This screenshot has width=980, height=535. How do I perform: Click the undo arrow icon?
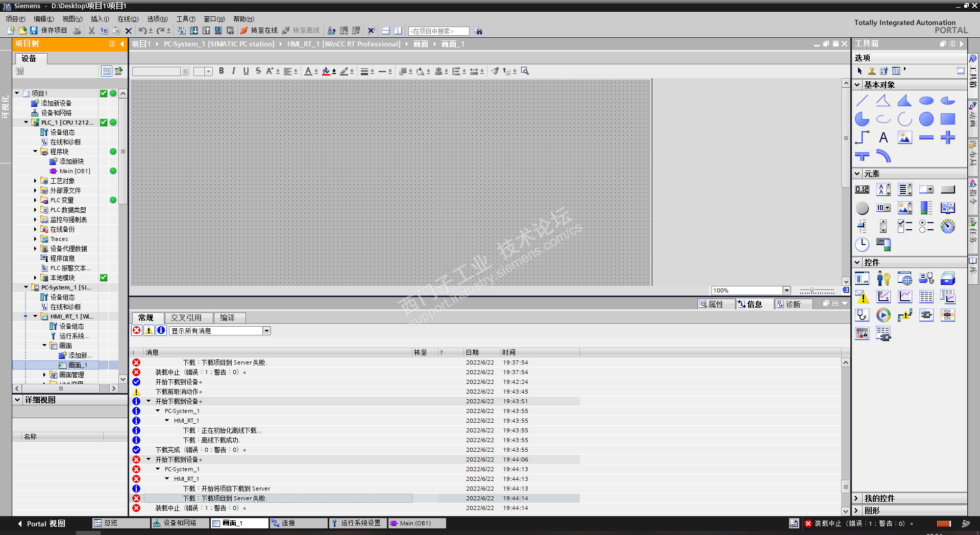[142, 31]
